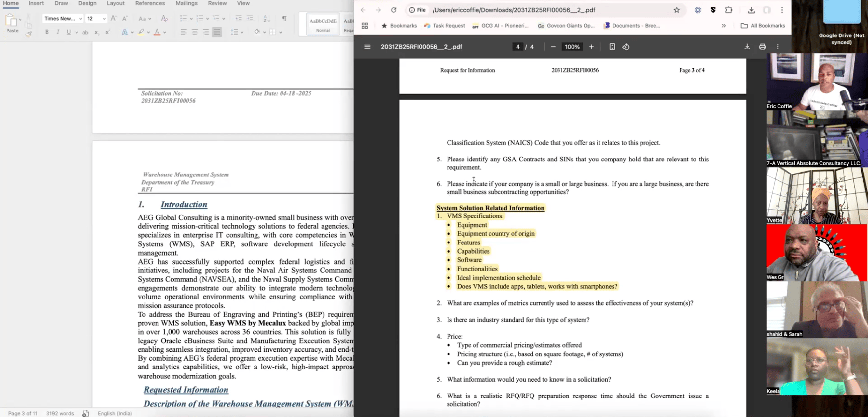This screenshot has width=868, height=417.
Task: Zoom out of the PDF
Action: click(553, 47)
